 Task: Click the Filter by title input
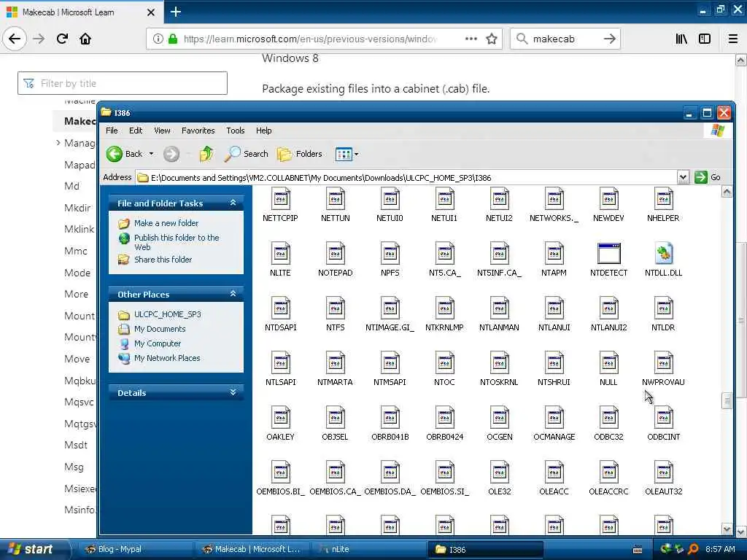(x=123, y=83)
